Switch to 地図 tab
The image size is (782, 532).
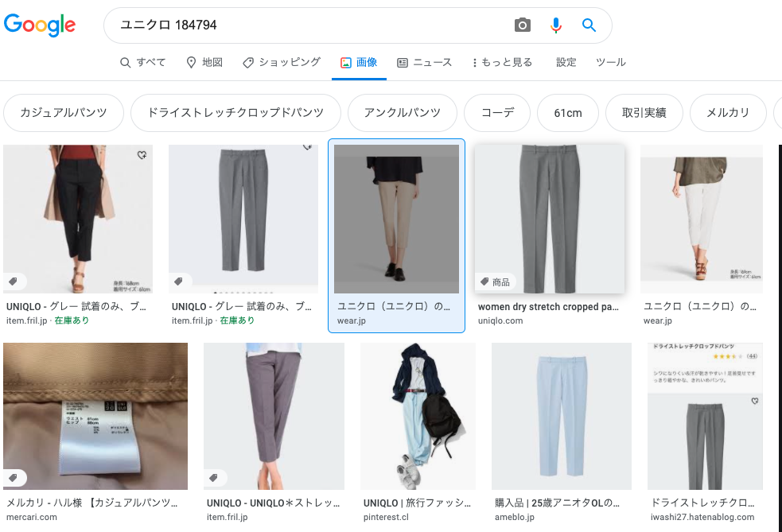204,62
